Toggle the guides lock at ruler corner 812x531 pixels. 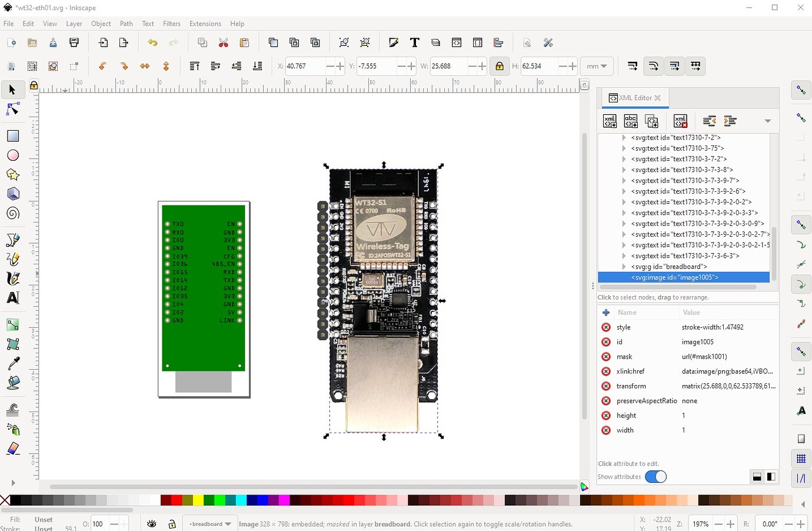34,86
